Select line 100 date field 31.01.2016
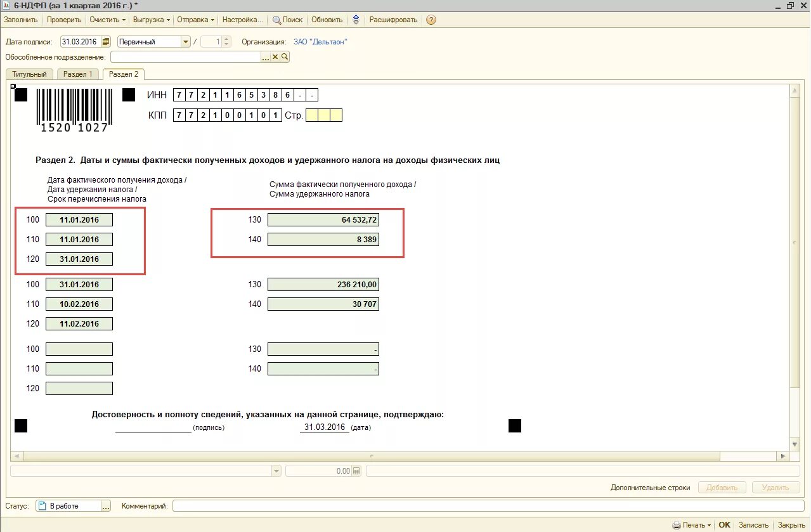811x532 pixels. point(79,285)
